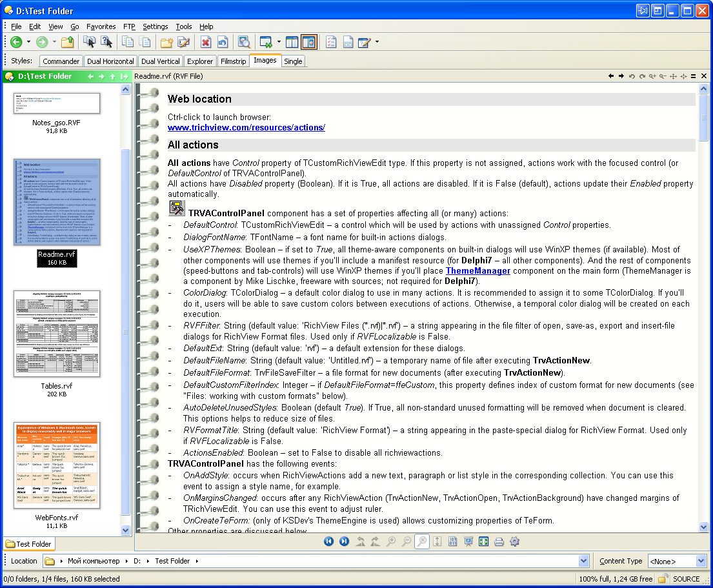Open the Content Type dropdown
This screenshot has height=588, width=713.
pos(701,562)
